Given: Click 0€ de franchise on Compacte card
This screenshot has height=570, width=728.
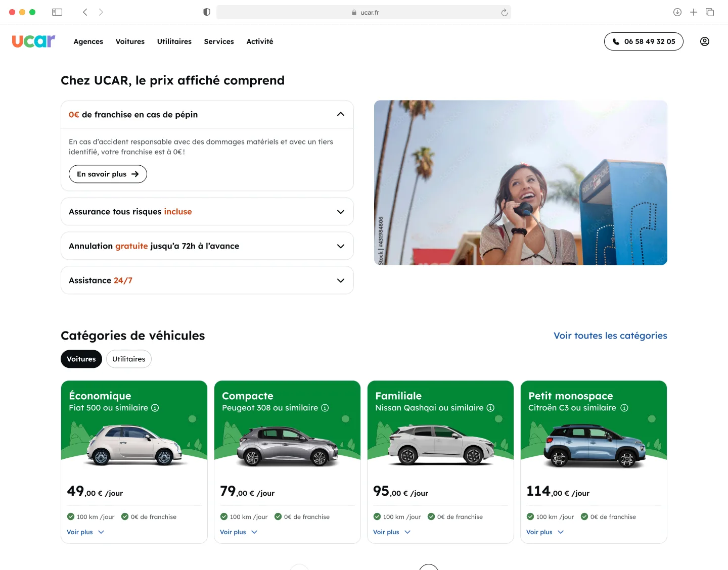Looking at the screenshot, I should pyautogui.click(x=302, y=517).
